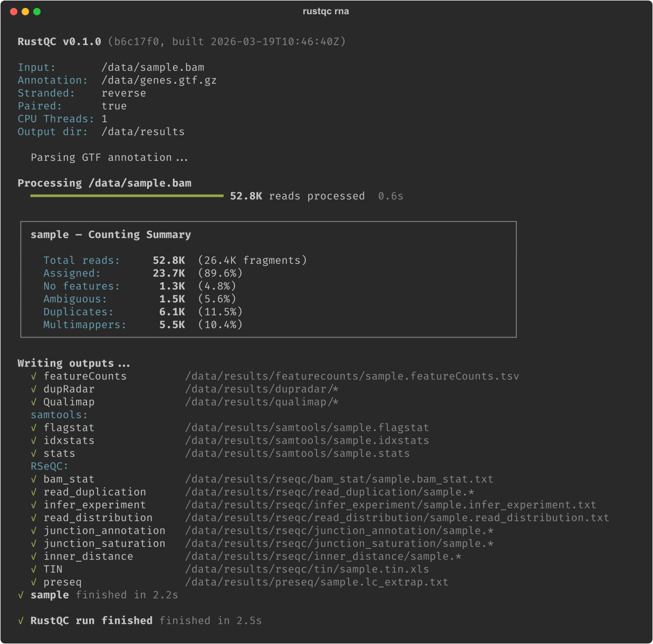Toggle the junction_annotation completion mark
The width and height of the screenshot is (653, 644).
click(33, 531)
